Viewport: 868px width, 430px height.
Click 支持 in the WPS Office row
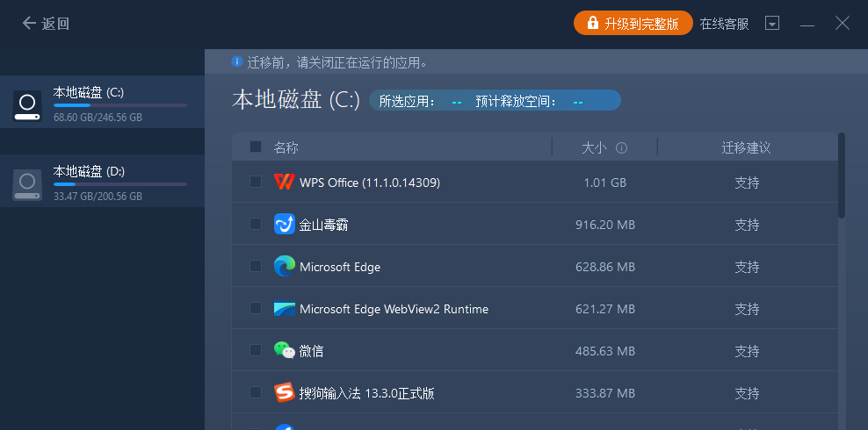(747, 183)
